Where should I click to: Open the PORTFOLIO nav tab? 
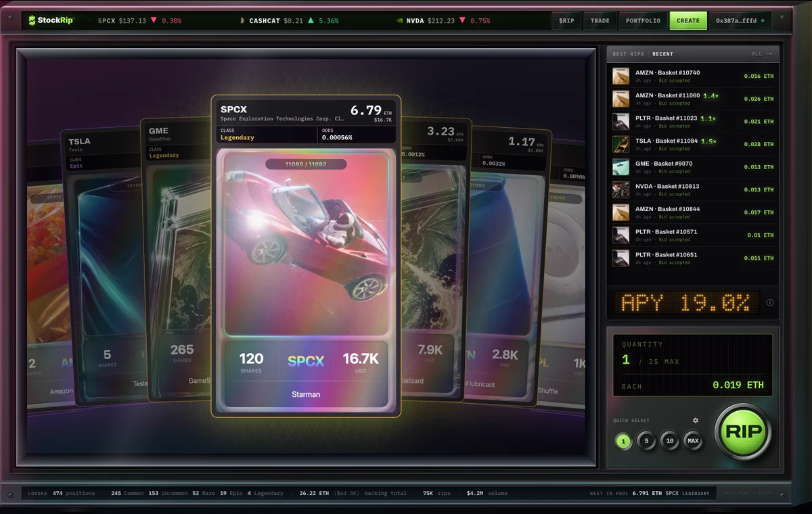pos(643,21)
